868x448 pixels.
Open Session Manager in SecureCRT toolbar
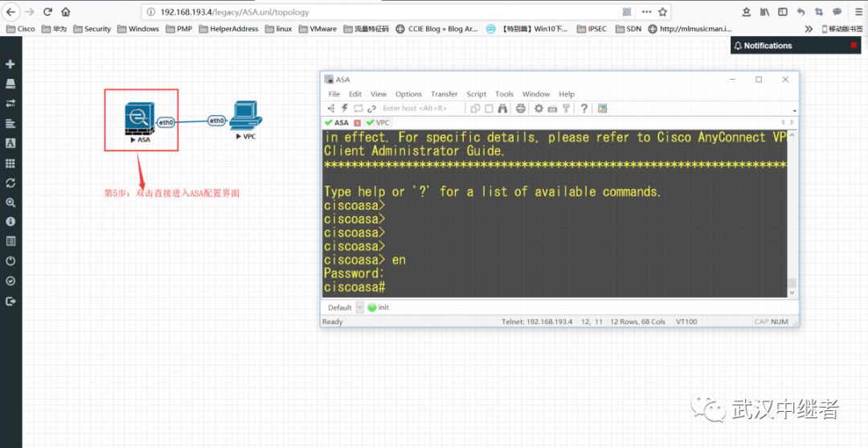pyautogui.click(x=332, y=109)
